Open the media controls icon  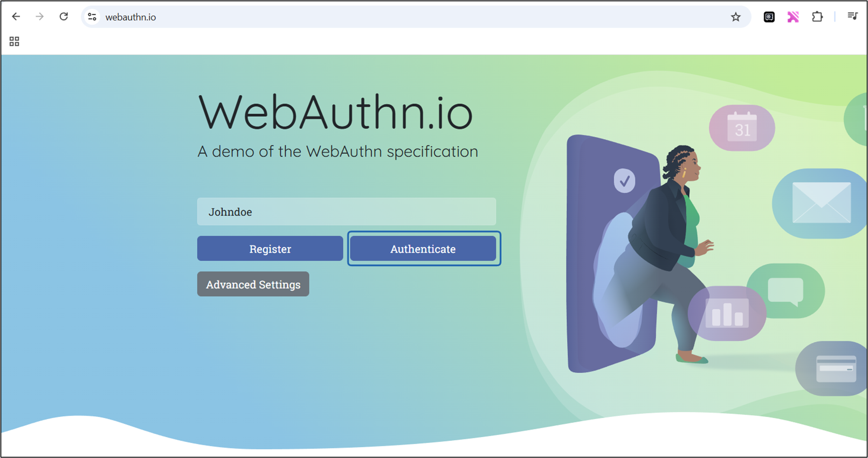point(852,16)
